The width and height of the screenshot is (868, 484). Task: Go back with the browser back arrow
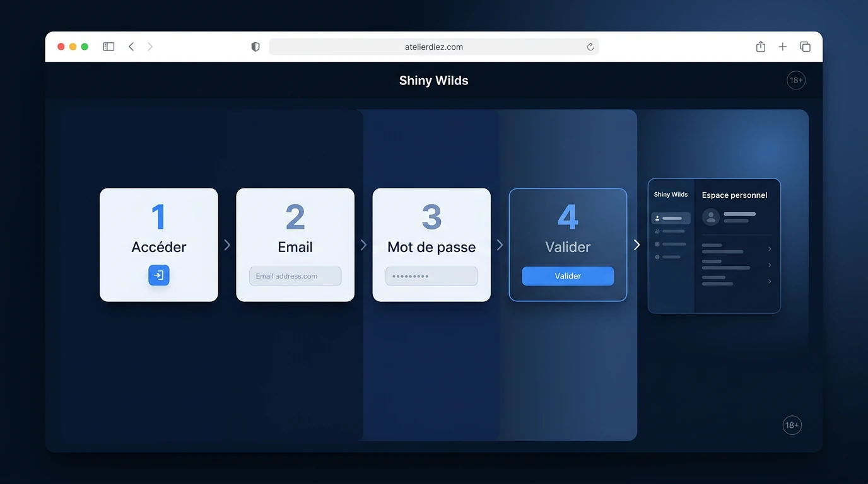coord(131,47)
